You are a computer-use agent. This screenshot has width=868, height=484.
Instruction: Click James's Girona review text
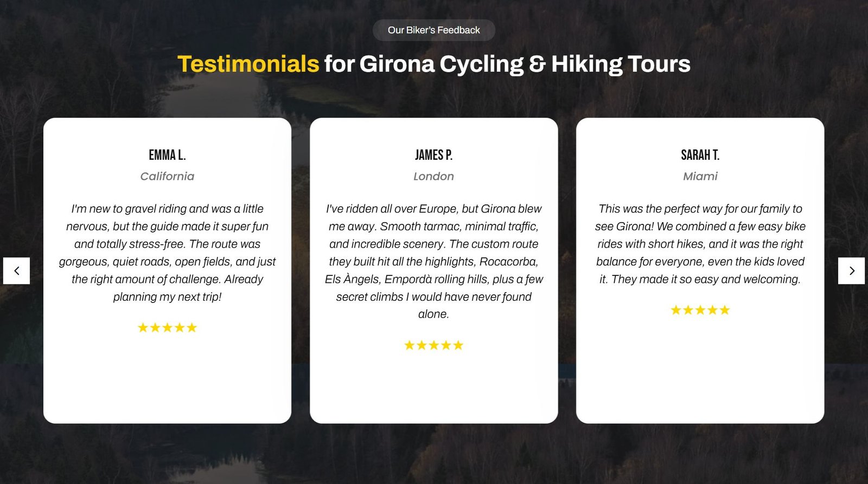click(x=434, y=261)
